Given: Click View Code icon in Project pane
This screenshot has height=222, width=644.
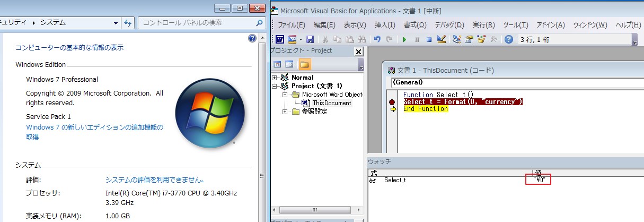Looking at the screenshot, I should click(277, 64).
